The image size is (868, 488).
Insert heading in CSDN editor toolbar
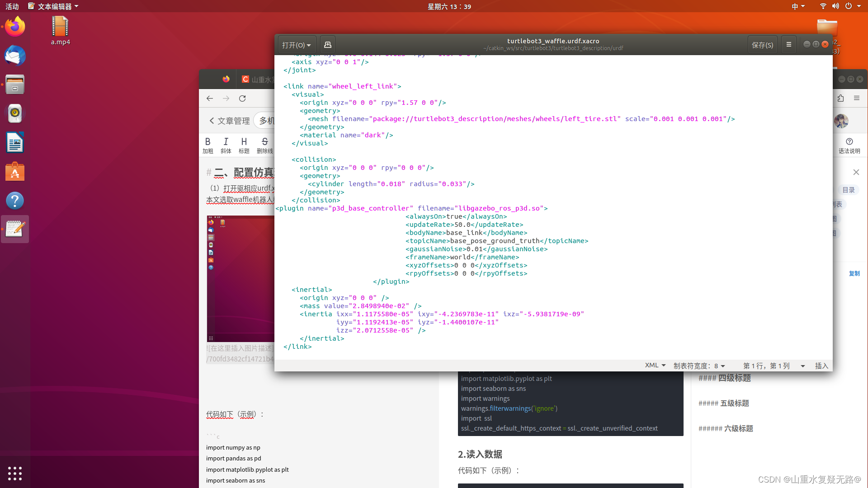244,145
